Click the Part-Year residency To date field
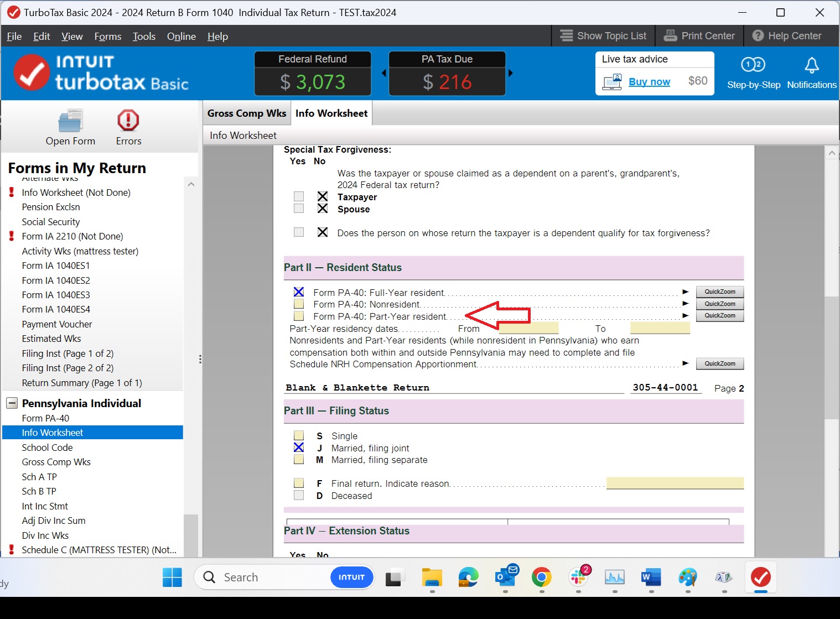The image size is (840, 619). [x=660, y=329]
